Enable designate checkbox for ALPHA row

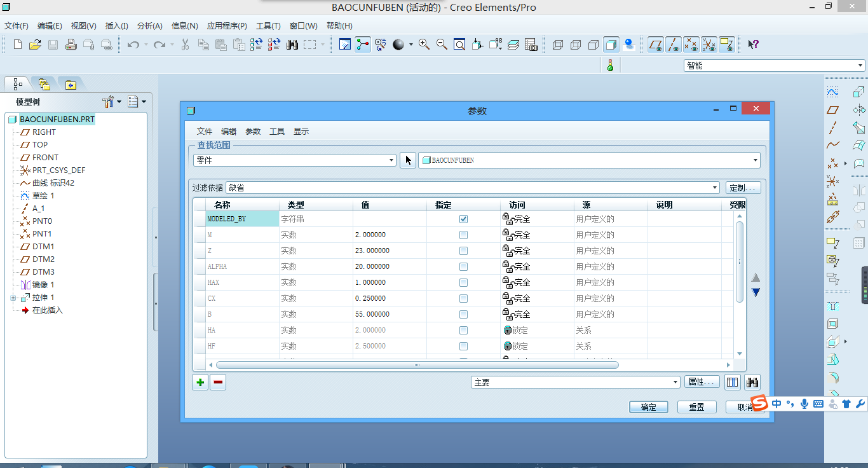[x=463, y=266]
